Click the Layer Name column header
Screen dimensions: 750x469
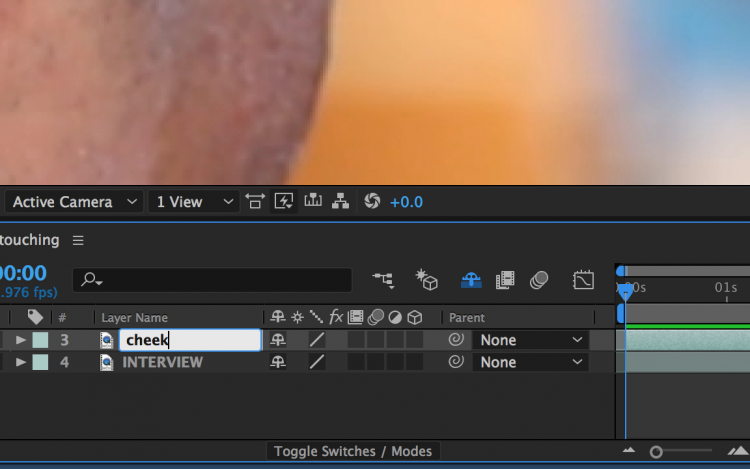(x=134, y=317)
